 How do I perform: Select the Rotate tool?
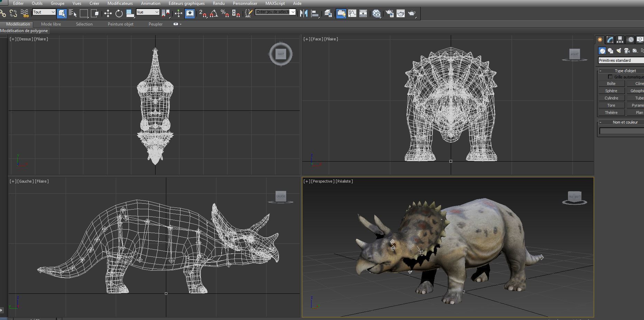click(x=119, y=13)
